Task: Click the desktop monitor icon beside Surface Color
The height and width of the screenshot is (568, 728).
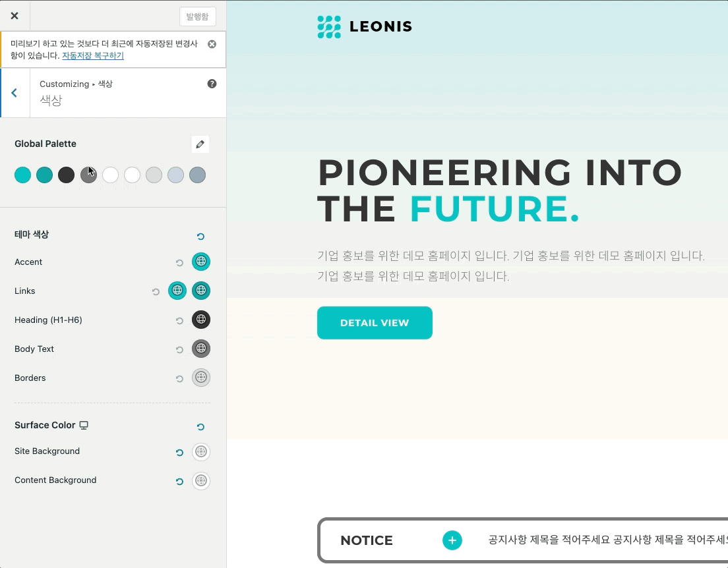Action: [83, 425]
